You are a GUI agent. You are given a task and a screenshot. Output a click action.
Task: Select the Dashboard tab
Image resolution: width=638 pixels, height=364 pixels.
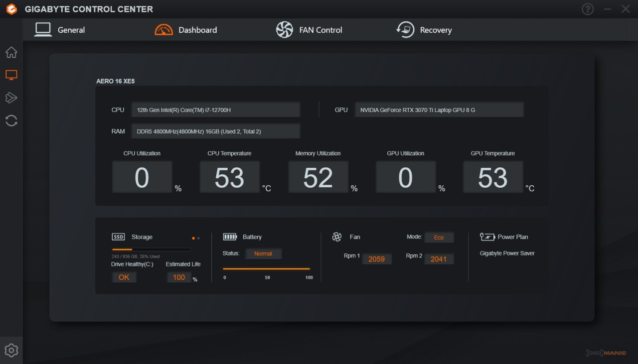coord(186,30)
